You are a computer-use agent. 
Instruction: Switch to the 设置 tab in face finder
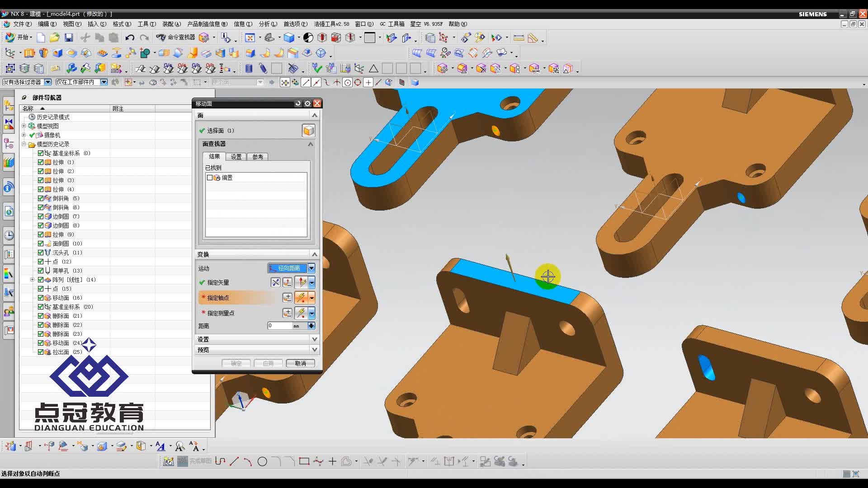point(236,157)
